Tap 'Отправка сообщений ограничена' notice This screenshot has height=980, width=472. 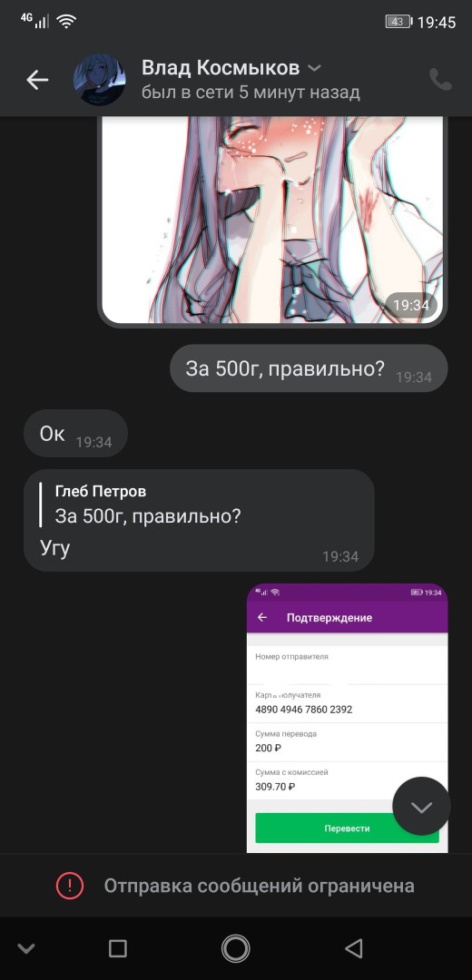pyautogui.click(x=259, y=886)
